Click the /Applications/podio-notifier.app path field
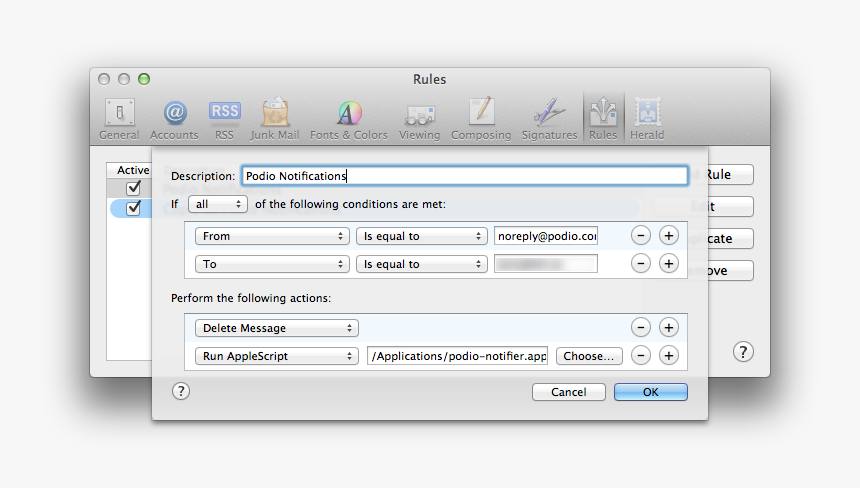The image size is (860, 488). [x=457, y=356]
